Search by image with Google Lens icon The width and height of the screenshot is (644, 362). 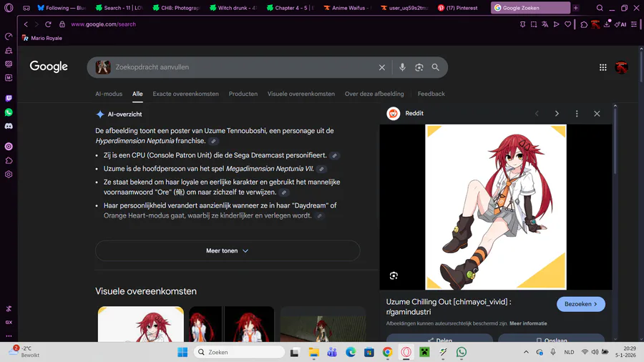(x=419, y=67)
